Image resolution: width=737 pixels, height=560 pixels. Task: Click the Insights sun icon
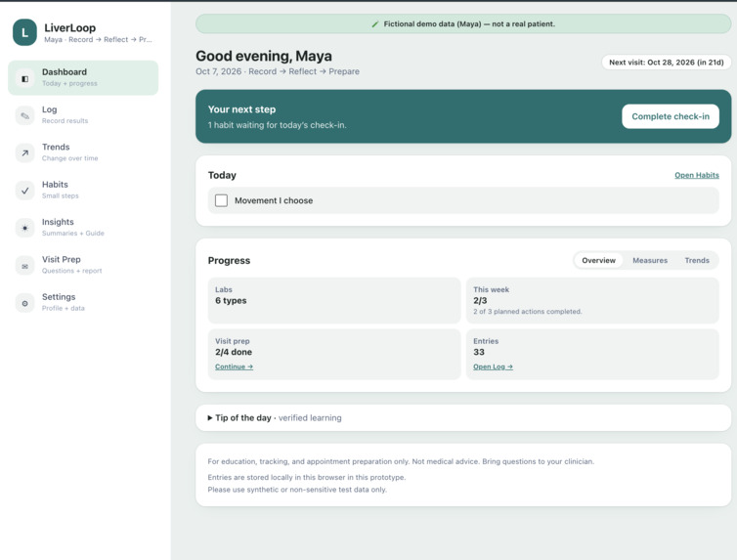(24, 229)
